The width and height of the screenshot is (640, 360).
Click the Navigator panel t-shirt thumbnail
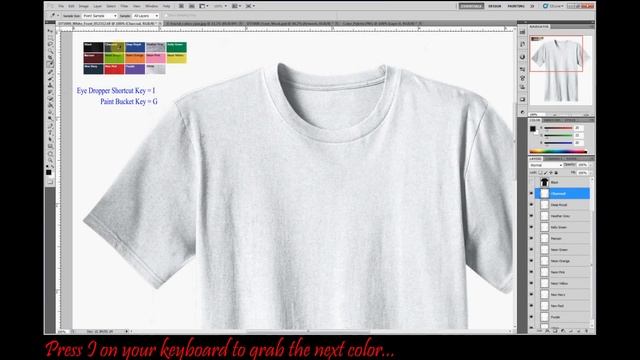[560, 70]
